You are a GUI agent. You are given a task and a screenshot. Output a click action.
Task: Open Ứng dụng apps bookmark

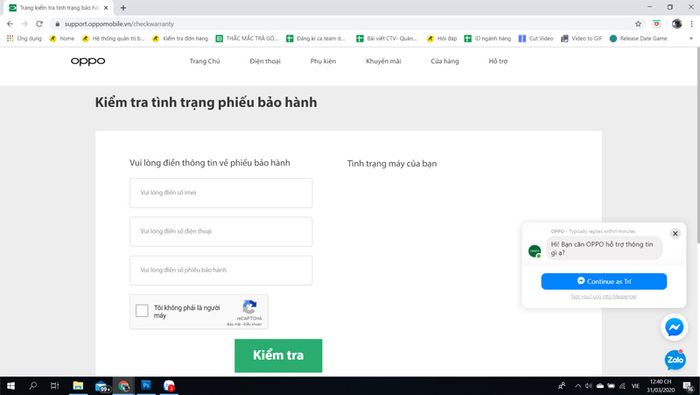pyautogui.click(x=24, y=38)
